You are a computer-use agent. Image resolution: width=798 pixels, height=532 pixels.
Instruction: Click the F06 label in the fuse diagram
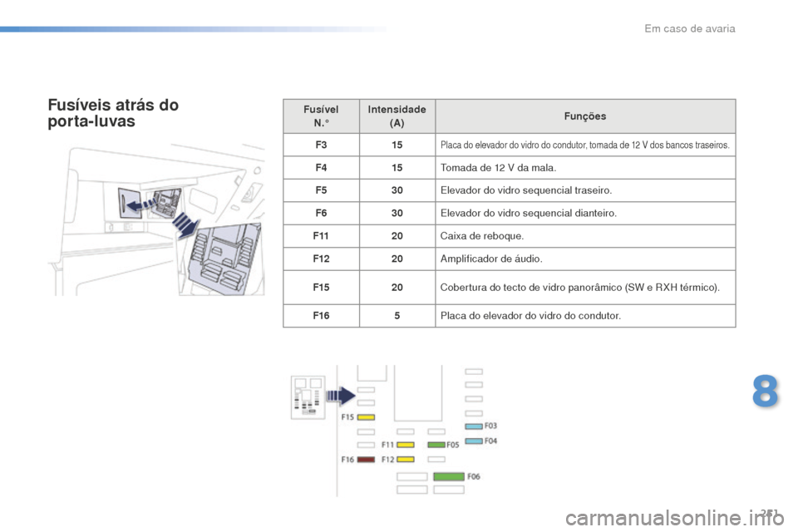coord(474,476)
